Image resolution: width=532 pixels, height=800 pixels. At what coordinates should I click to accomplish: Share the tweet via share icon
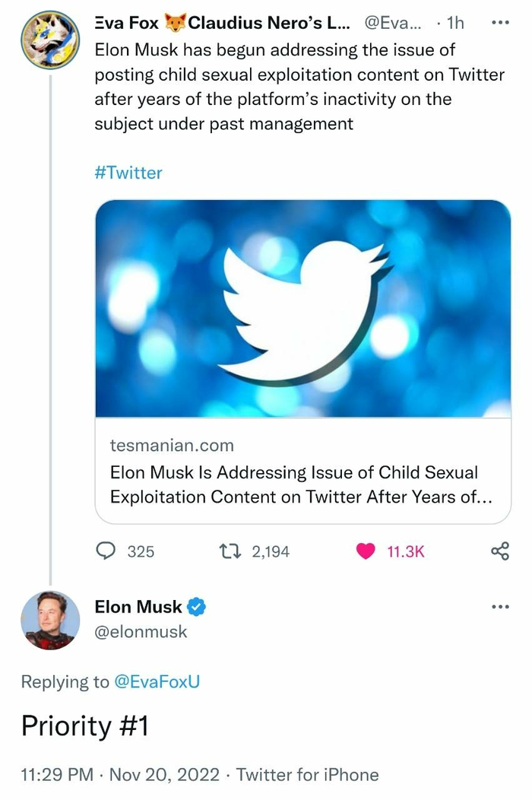coord(499,551)
